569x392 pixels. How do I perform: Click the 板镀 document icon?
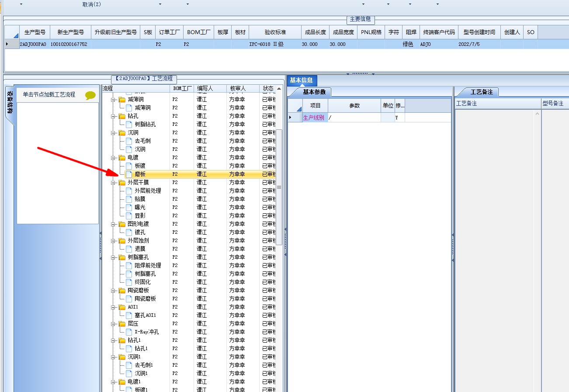click(x=129, y=166)
